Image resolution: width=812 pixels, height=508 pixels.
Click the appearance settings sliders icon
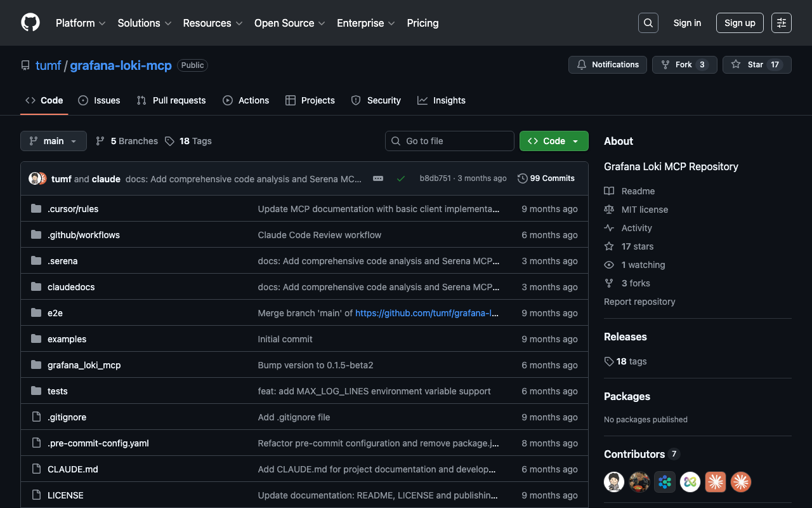(x=781, y=23)
